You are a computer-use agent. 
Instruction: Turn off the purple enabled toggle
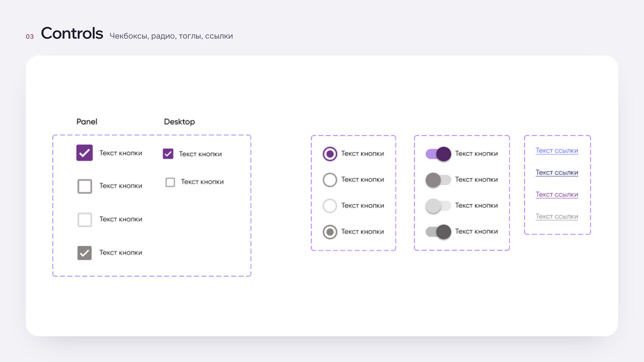pyautogui.click(x=439, y=154)
